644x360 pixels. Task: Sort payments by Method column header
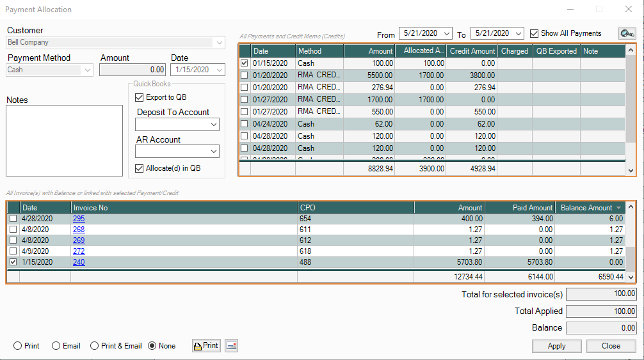click(319, 51)
